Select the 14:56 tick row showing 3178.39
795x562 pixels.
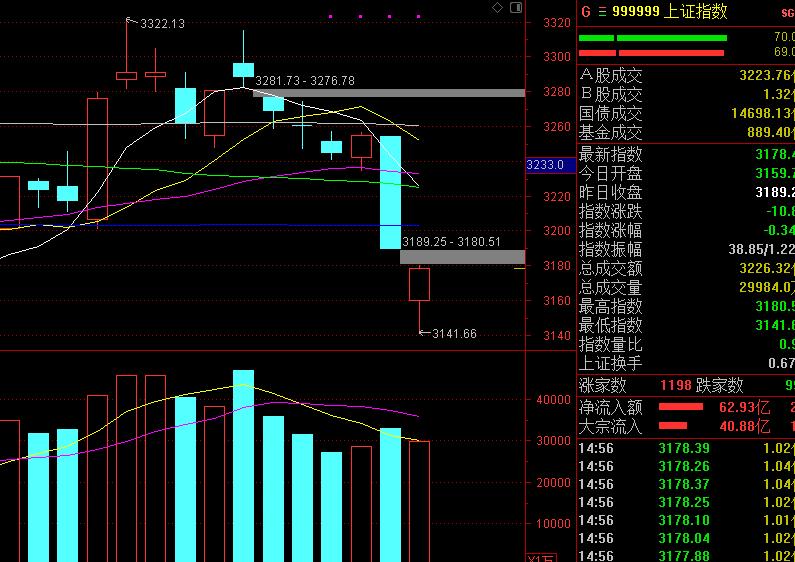[686, 448]
